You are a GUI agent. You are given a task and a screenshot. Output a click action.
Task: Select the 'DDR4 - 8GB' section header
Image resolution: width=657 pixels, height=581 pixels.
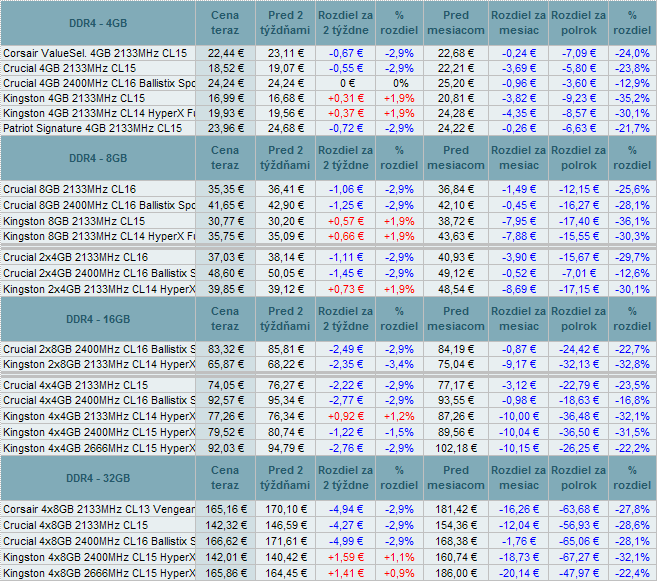coord(98,158)
